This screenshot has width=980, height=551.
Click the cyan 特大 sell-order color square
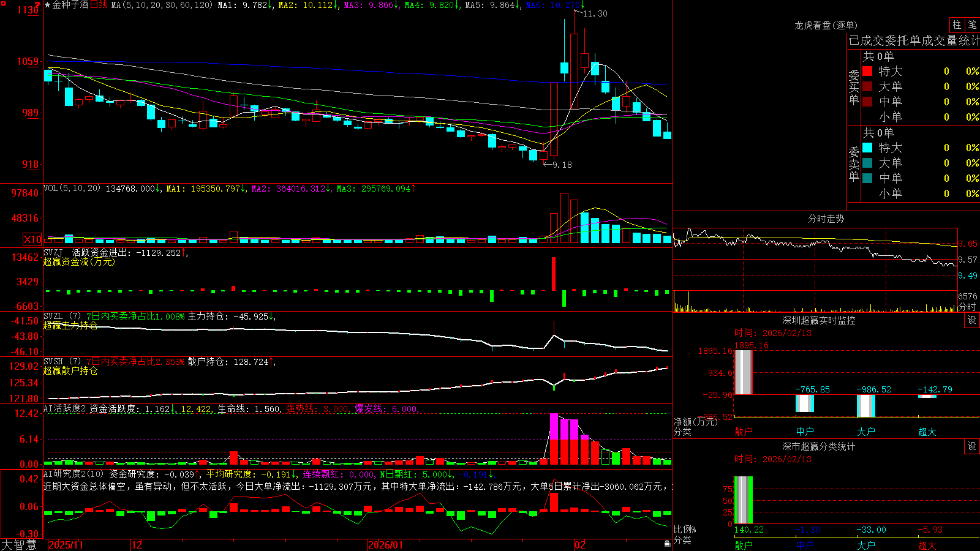click(867, 148)
